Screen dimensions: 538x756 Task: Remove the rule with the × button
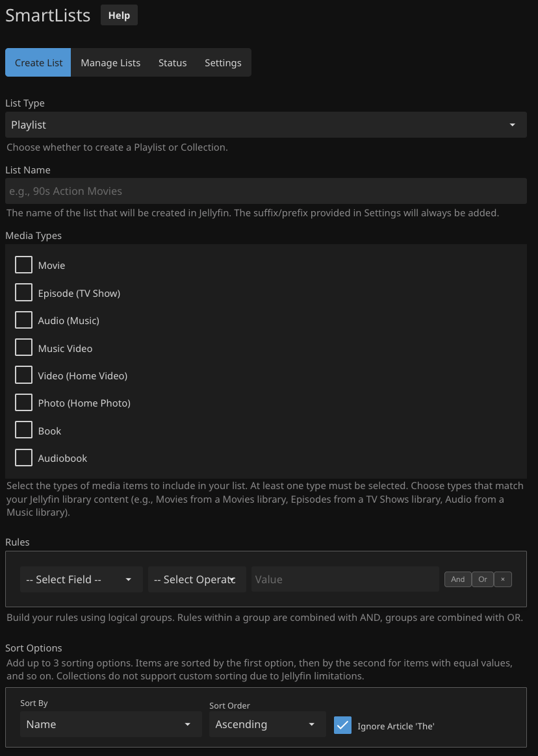[503, 579]
